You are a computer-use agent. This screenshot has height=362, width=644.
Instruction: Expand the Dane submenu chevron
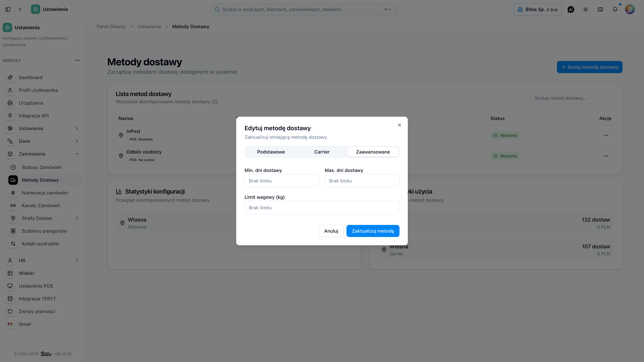[77, 141]
